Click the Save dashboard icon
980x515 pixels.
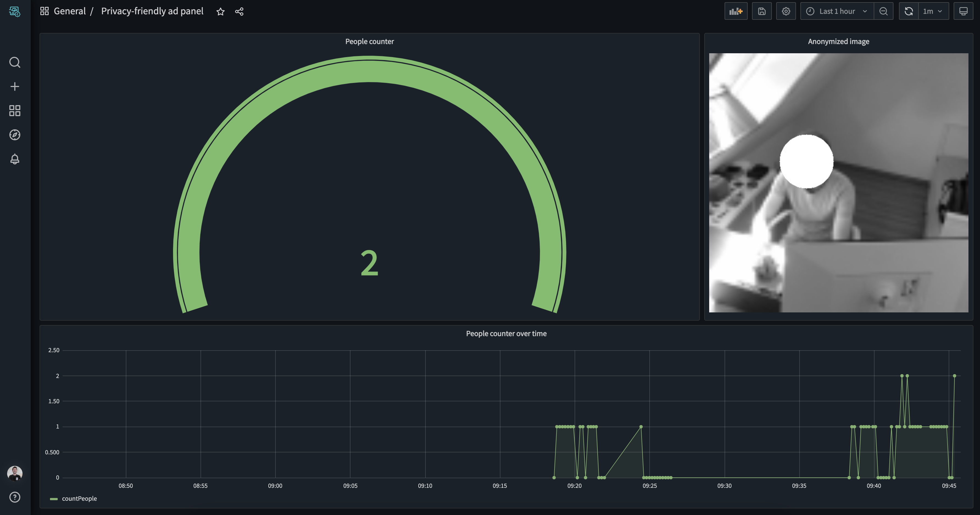pyautogui.click(x=761, y=12)
